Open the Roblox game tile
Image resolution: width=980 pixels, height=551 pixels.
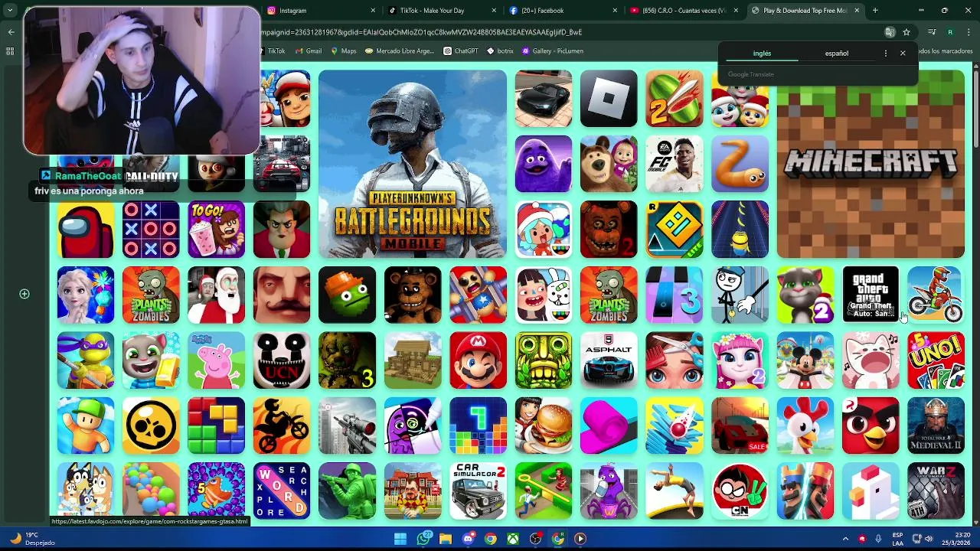pos(609,99)
